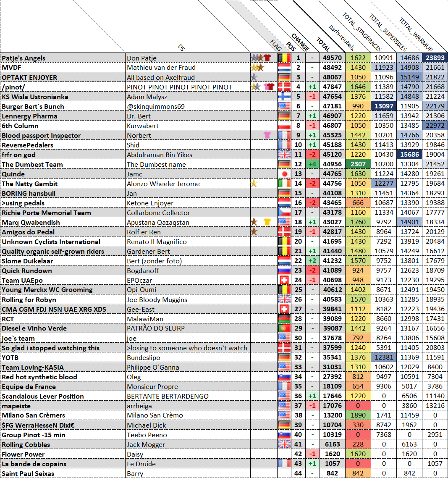Select the yellow jersey in Marq Qwabendish row
The image size is (448, 478).
267,222
